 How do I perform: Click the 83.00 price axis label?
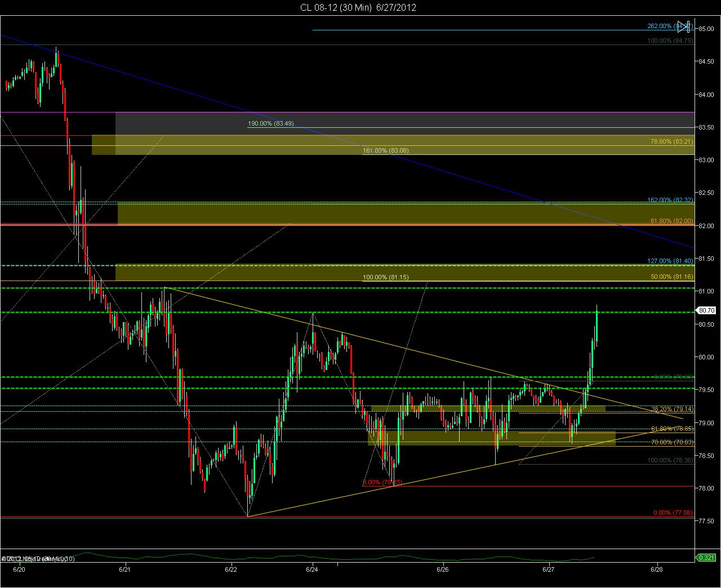(x=706, y=160)
